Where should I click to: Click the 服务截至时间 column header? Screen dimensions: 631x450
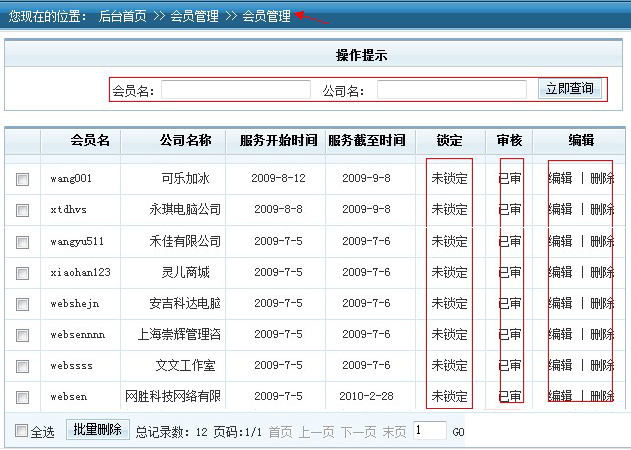(x=367, y=140)
